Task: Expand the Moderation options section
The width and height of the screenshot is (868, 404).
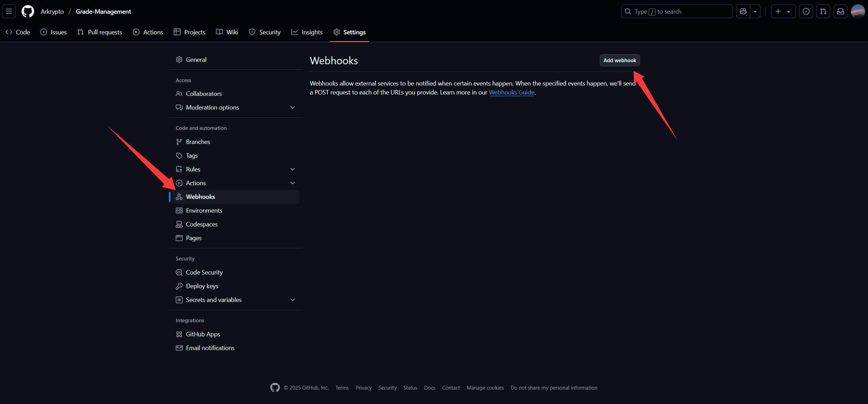Action: tap(292, 108)
